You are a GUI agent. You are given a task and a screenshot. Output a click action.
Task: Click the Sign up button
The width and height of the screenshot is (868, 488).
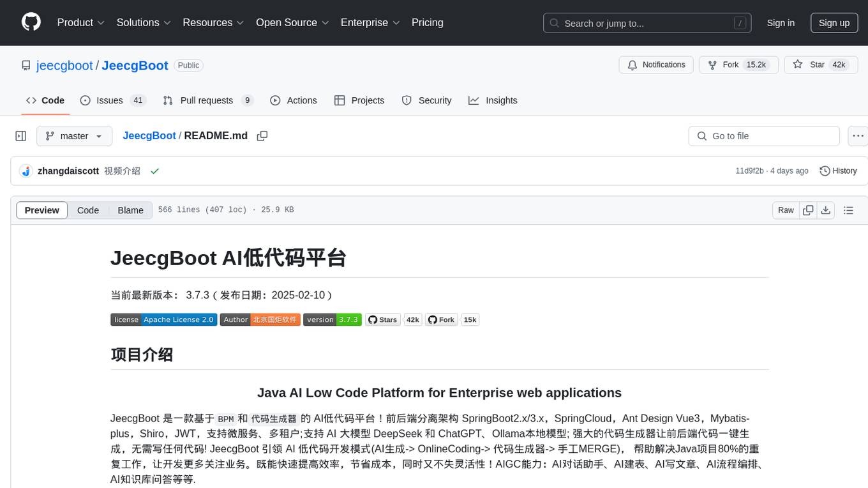(x=834, y=22)
